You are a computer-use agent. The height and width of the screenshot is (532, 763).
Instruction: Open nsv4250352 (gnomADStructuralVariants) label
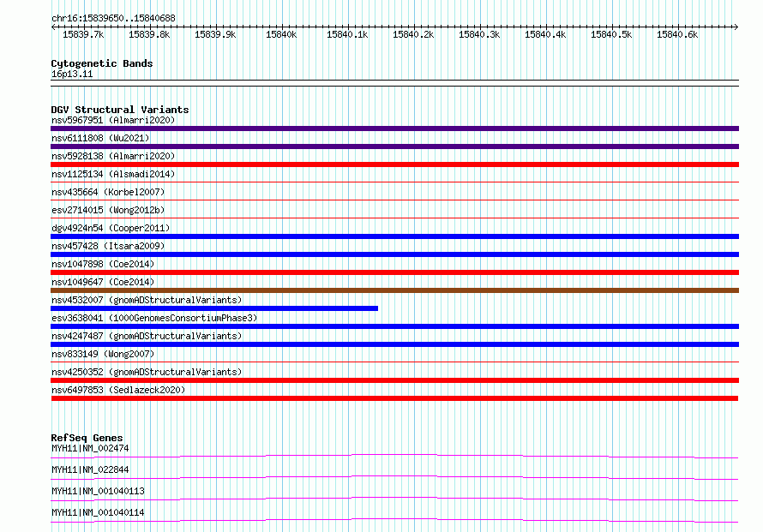tap(147, 372)
